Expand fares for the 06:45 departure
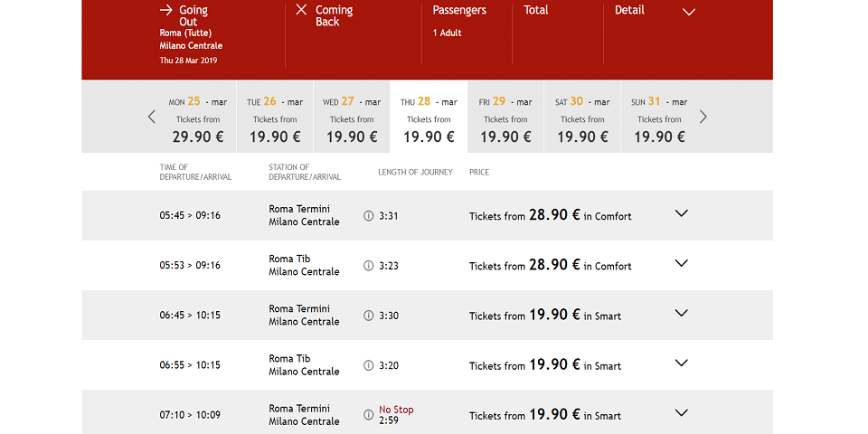The height and width of the screenshot is (434, 868). [x=682, y=313]
